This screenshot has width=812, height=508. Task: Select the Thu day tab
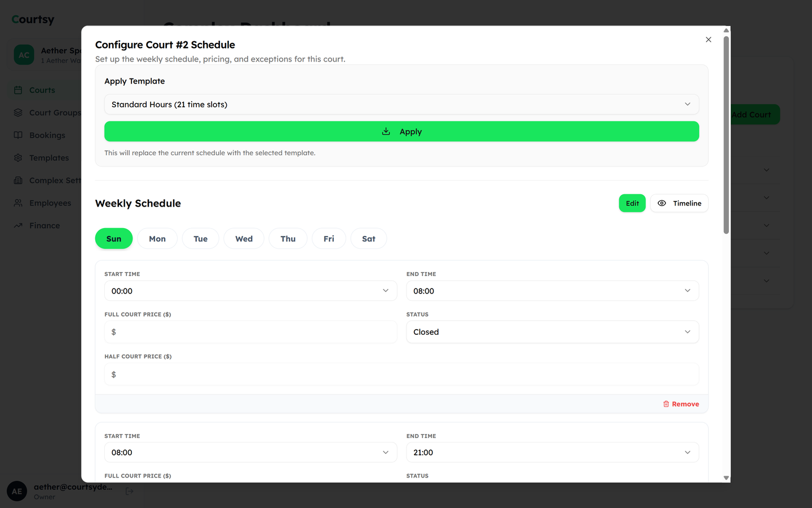coord(288,239)
